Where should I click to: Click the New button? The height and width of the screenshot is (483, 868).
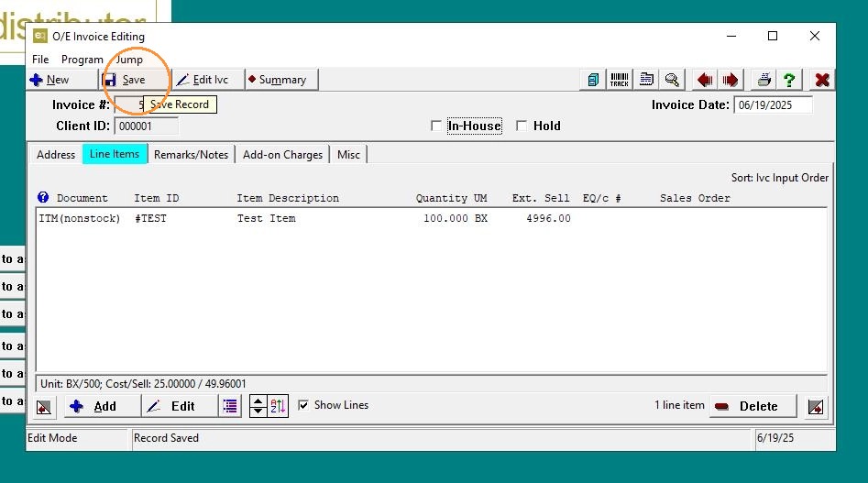point(62,80)
